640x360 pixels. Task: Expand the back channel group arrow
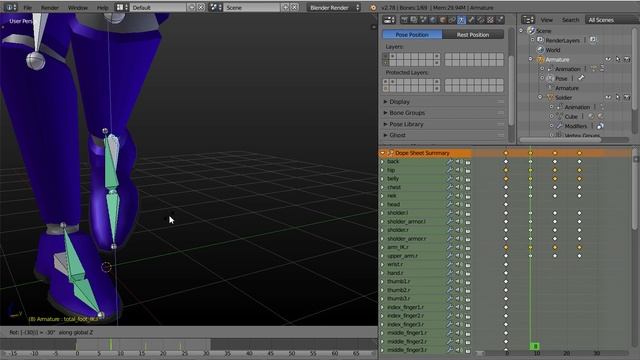(x=382, y=162)
